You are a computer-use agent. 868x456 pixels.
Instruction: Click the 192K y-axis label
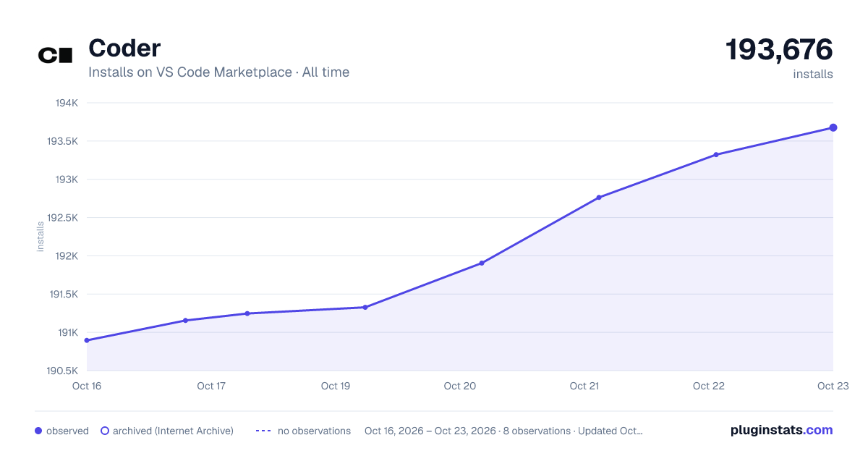click(x=67, y=256)
